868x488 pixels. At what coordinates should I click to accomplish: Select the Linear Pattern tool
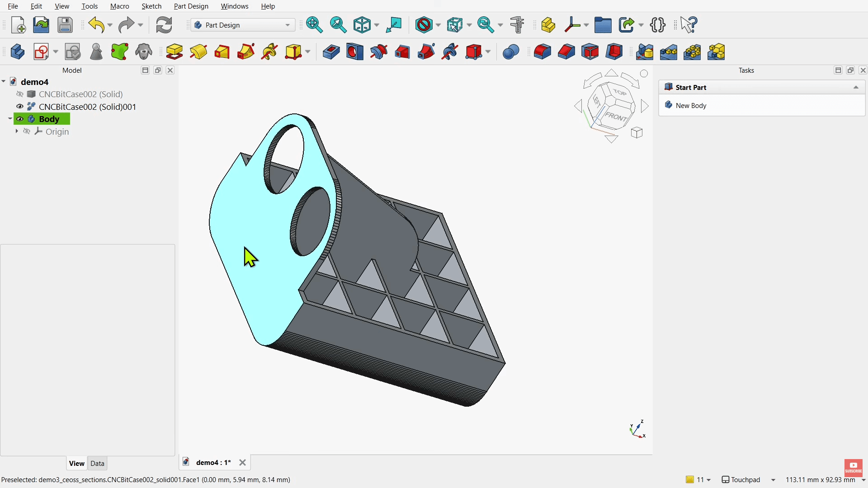click(x=669, y=52)
